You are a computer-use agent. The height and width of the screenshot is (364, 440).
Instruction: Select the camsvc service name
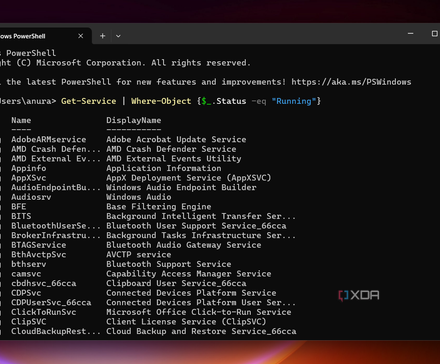click(x=26, y=274)
